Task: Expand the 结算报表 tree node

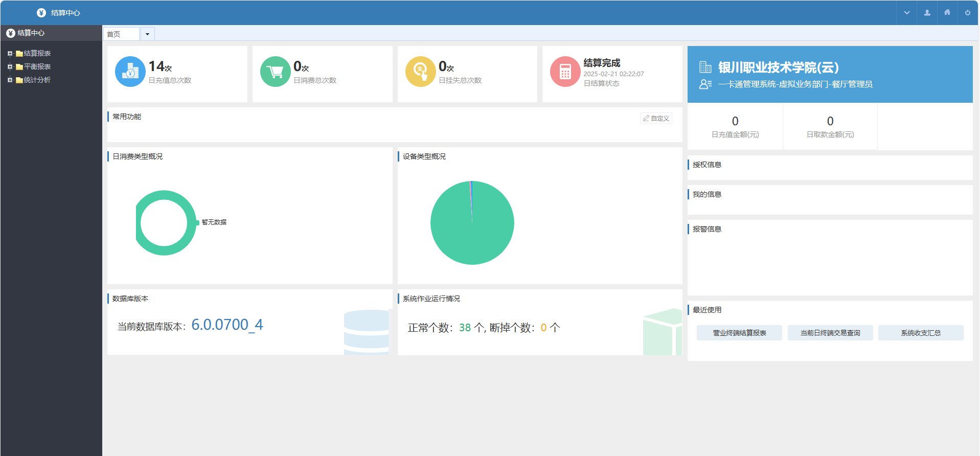Action: [10, 53]
